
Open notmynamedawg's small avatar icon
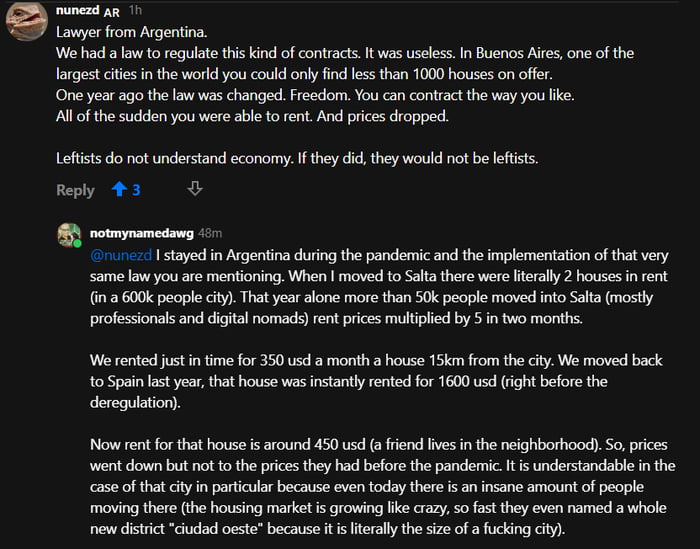point(69,234)
